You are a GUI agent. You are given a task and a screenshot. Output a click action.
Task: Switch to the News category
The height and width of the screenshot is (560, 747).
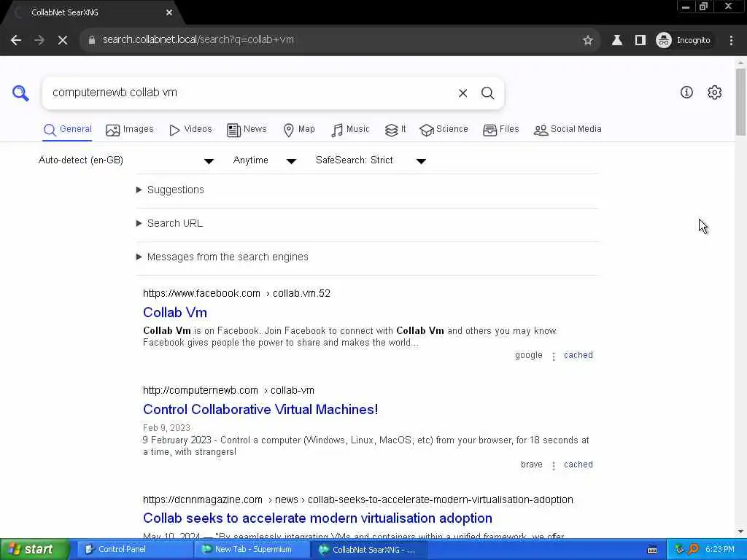(x=247, y=130)
